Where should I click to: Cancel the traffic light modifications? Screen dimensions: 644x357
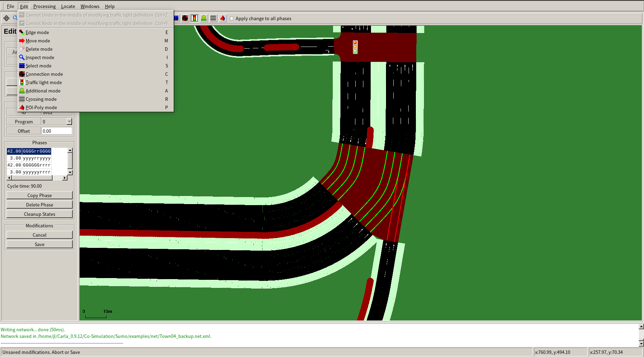point(40,235)
